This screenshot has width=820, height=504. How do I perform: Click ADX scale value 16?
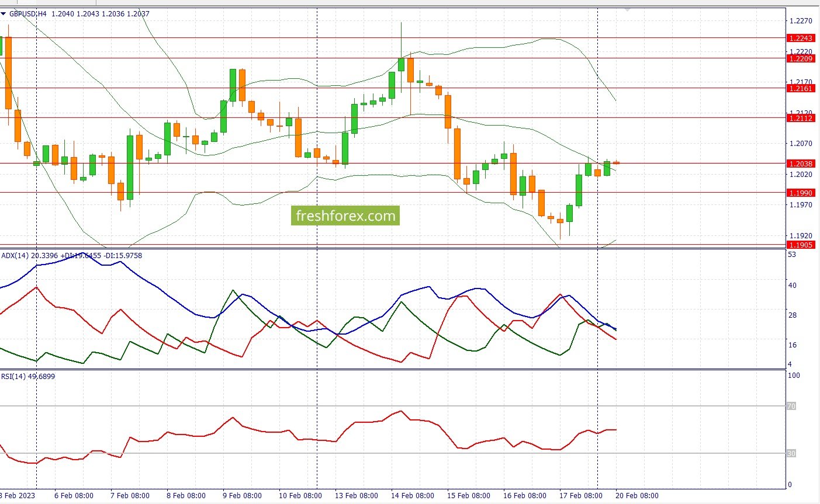click(x=792, y=345)
